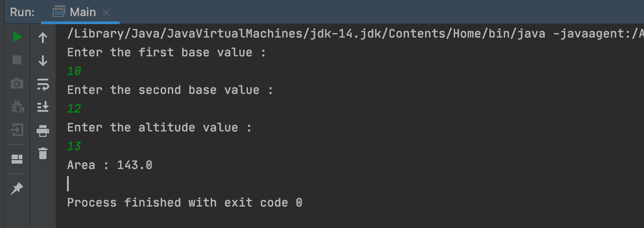Pin the Main run tab
644x228 pixels.
click(17, 189)
